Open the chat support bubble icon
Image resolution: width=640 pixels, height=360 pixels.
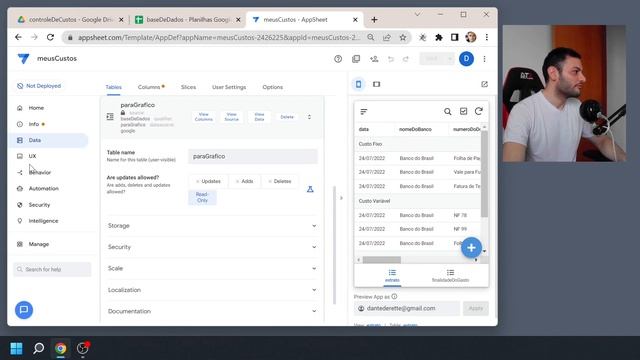tap(24, 310)
